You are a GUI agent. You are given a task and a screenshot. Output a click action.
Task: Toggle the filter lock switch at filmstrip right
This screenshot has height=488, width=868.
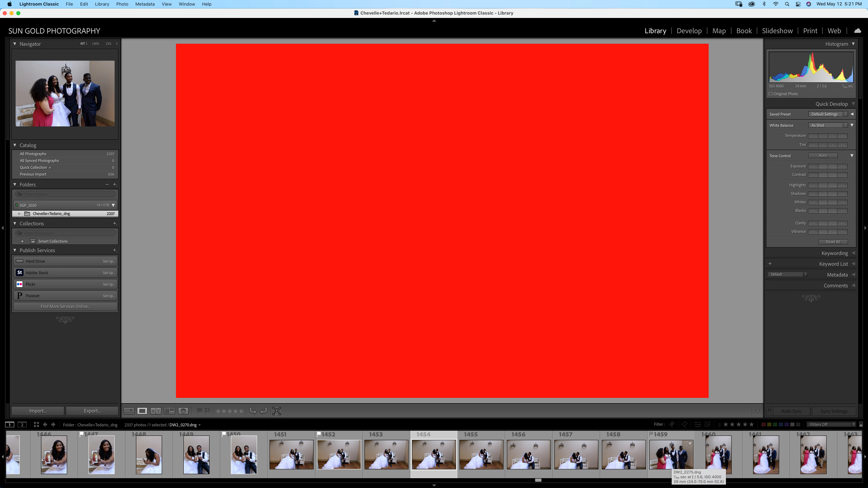point(861,425)
